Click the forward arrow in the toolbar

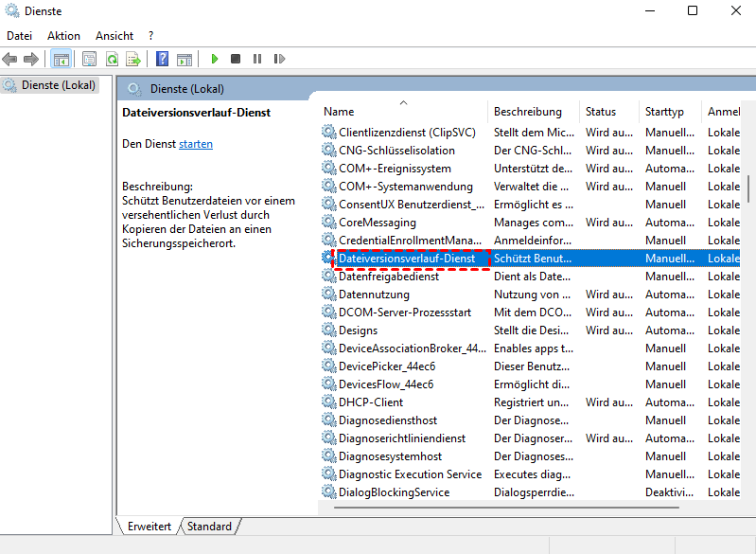31,59
